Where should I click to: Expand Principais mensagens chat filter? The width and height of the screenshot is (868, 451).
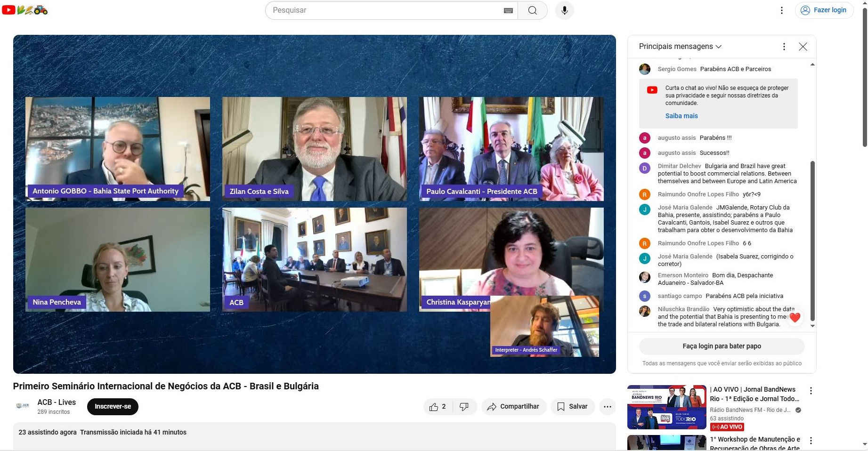(680, 46)
